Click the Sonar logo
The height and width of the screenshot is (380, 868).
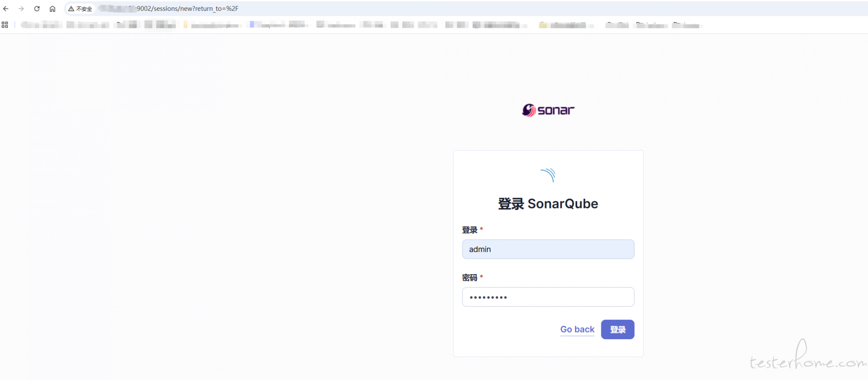(x=548, y=110)
